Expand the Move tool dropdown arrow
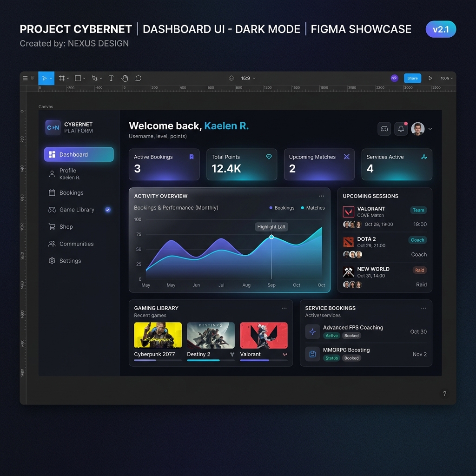 [x=51, y=78]
